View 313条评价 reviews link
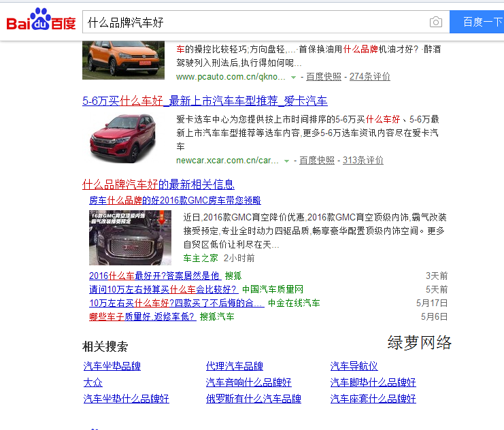This screenshot has width=504, height=430. coord(363,160)
